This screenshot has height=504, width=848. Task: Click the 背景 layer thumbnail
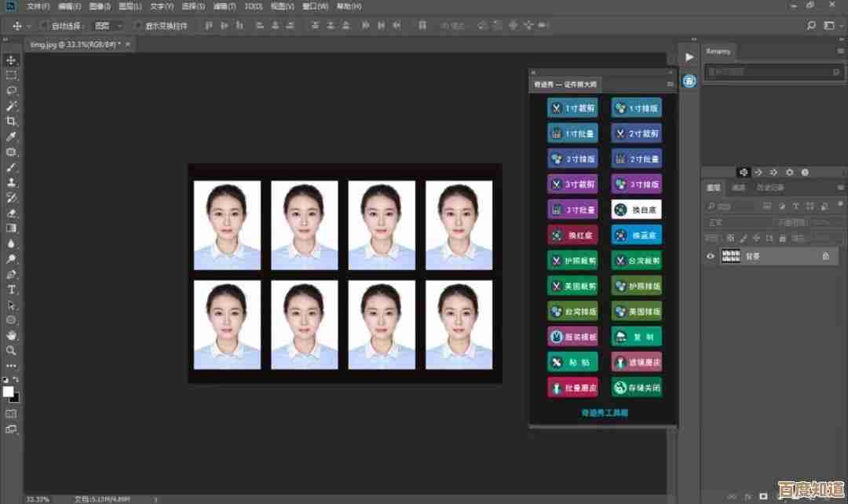point(731,256)
